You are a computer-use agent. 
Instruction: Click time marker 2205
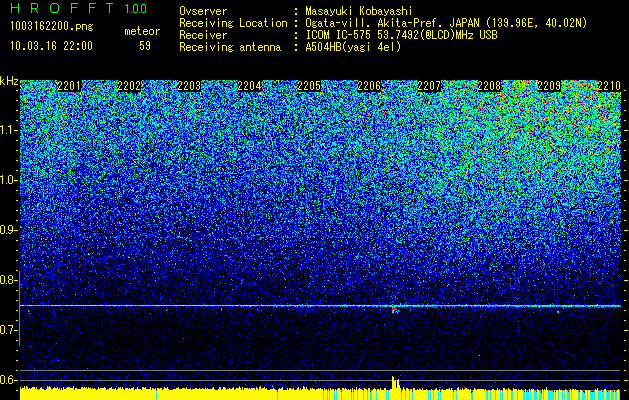(309, 86)
